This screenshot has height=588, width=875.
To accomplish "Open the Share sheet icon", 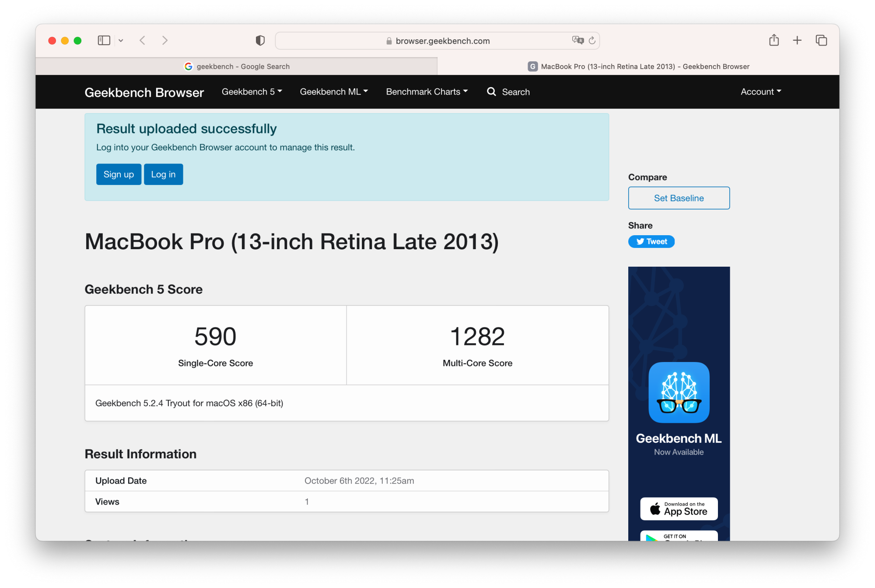I will coord(773,40).
